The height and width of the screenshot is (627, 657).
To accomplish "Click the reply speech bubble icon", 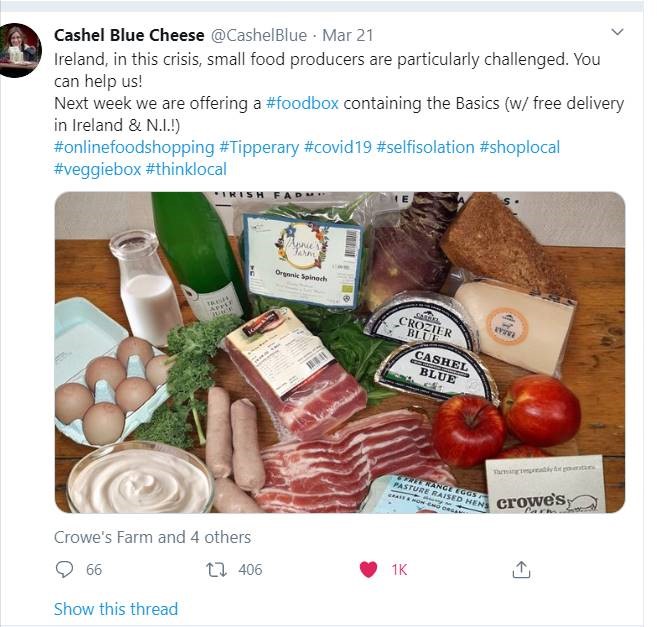I will tap(64, 569).
